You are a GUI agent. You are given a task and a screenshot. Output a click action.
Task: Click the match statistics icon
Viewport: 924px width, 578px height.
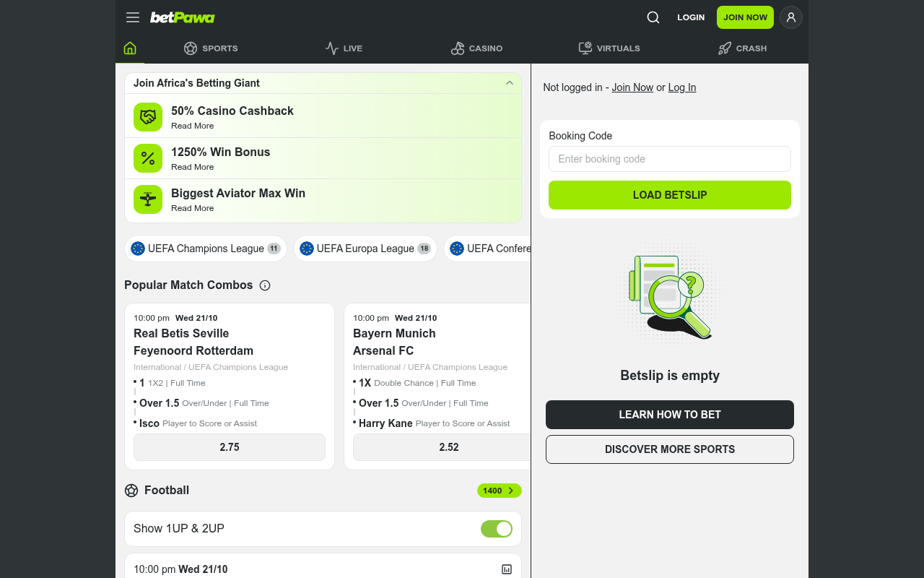[507, 569]
